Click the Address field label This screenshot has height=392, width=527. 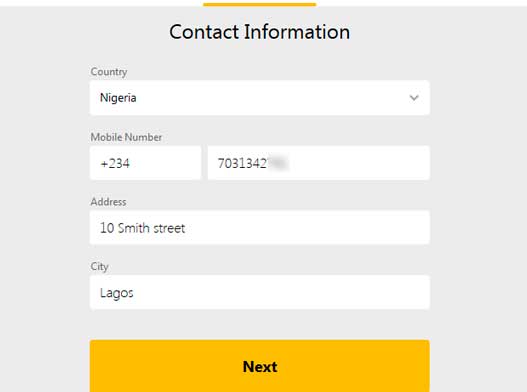coord(108,202)
